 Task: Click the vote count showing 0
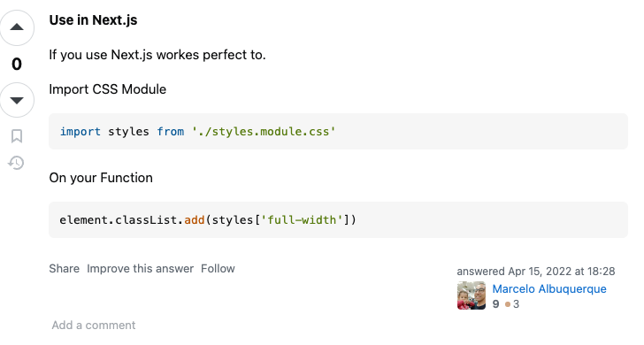click(17, 64)
